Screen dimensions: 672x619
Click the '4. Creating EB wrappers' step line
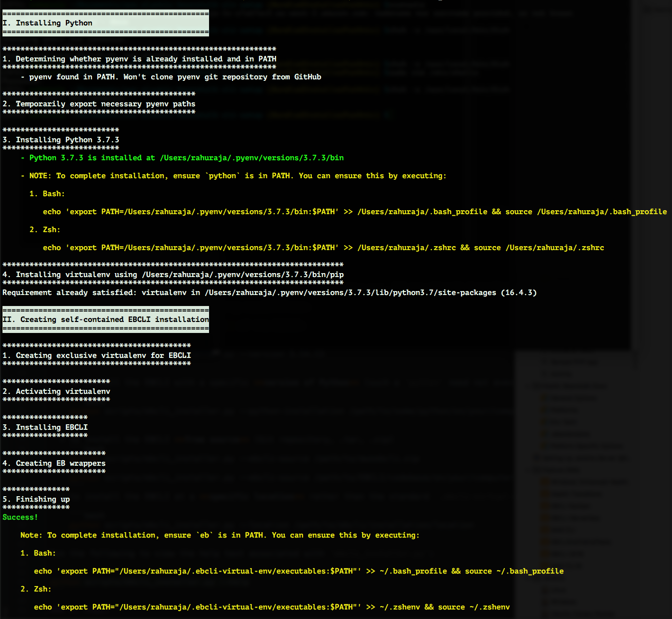[x=54, y=463]
